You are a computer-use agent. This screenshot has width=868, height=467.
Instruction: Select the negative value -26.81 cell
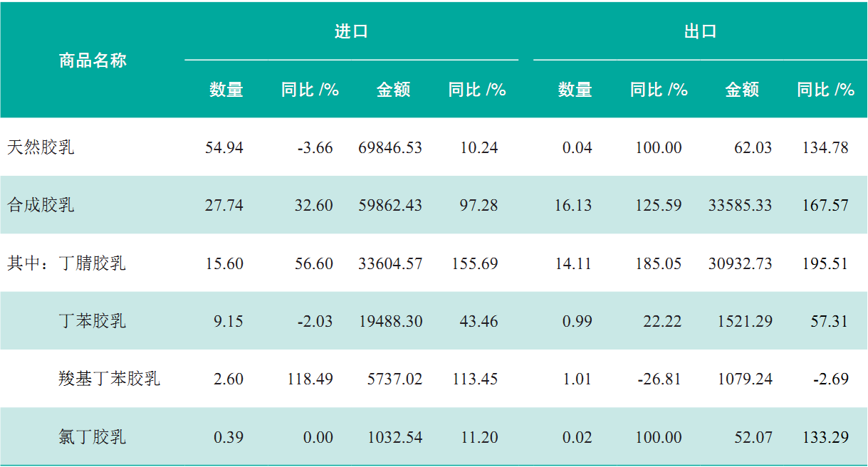point(659,379)
